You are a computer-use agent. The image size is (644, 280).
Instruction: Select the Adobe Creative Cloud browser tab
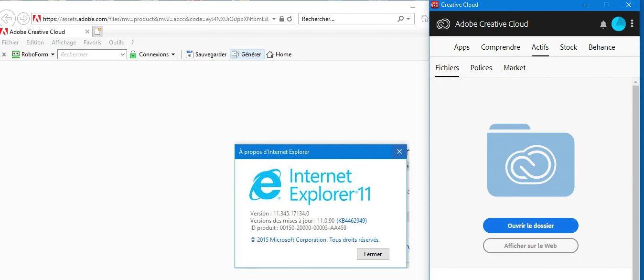pos(43,32)
